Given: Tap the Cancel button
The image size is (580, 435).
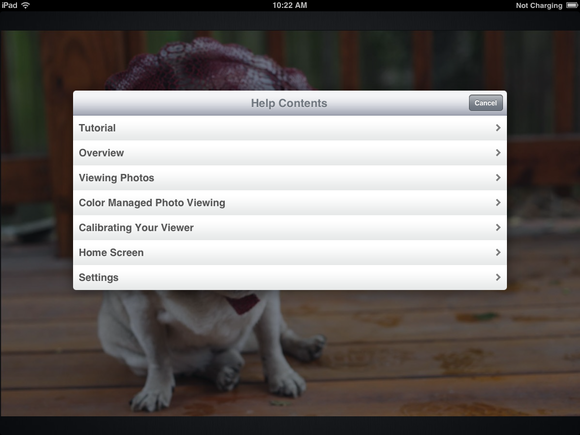Looking at the screenshot, I should [x=486, y=103].
